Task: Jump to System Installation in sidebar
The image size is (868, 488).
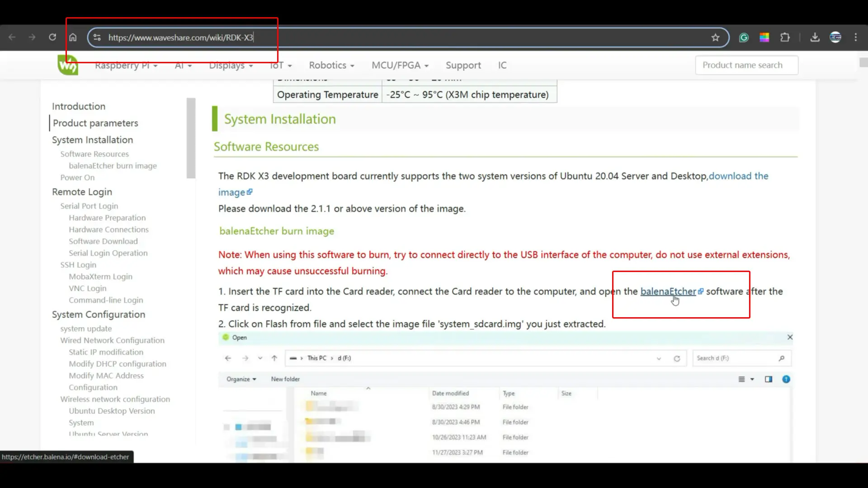Action: click(92, 140)
